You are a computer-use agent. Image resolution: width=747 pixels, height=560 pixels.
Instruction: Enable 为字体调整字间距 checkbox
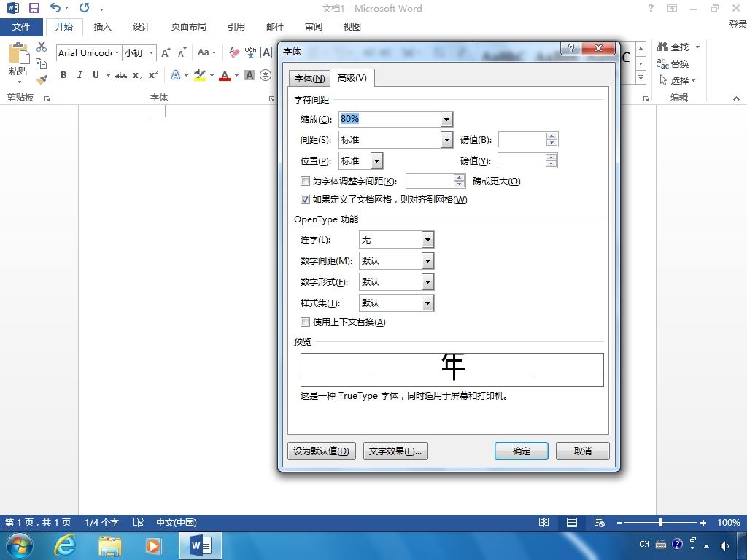[x=306, y=182]
